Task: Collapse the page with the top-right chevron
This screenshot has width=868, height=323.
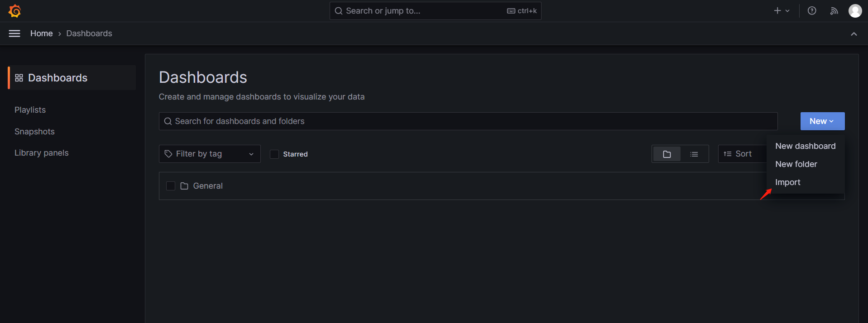Action: 854,33
